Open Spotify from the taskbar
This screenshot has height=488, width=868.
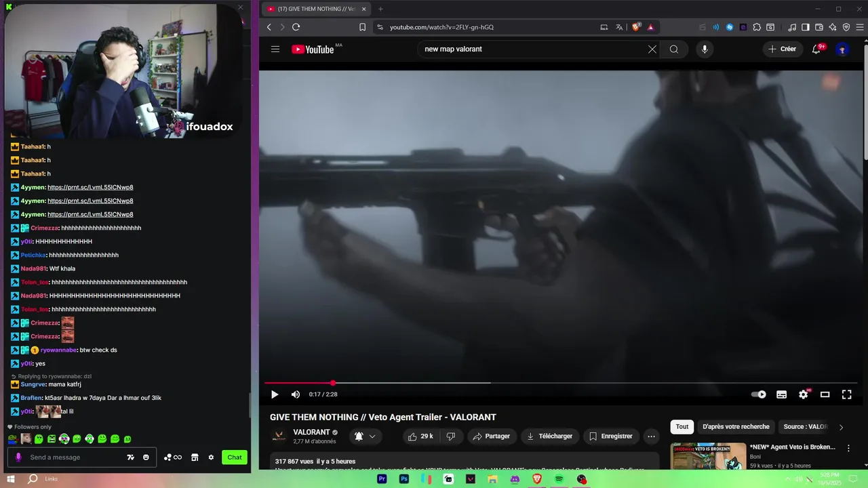click(559, 479)
